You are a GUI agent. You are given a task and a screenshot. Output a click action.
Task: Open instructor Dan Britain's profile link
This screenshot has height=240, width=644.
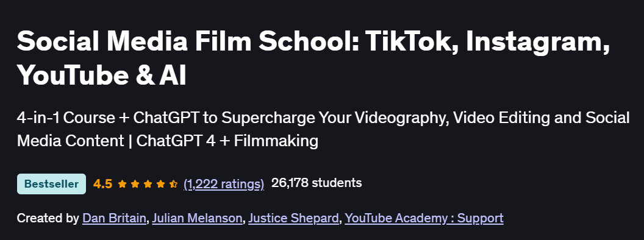tap(114, 218)
